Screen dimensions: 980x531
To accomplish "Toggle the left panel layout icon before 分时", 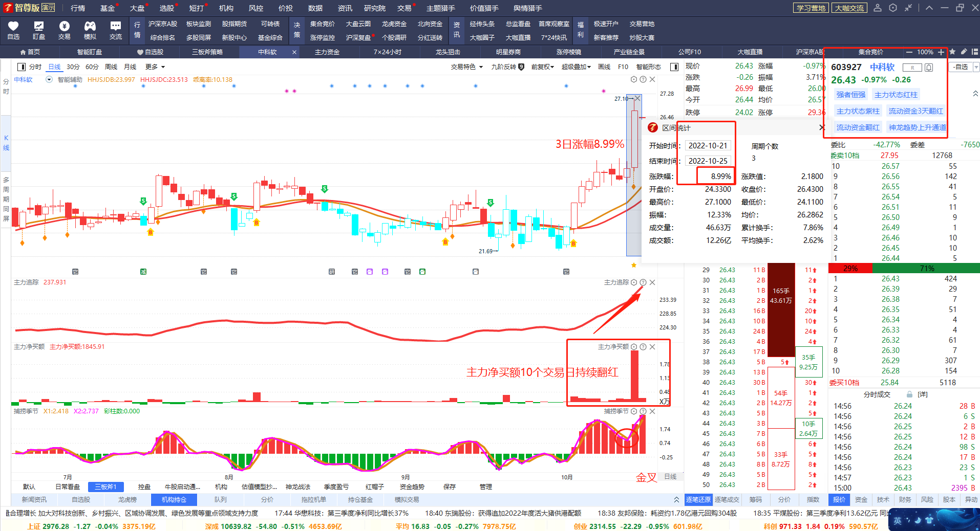I will (22, 67).
